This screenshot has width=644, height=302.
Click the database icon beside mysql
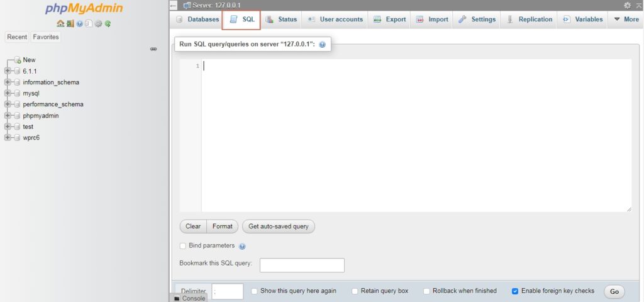pos(17,93)
